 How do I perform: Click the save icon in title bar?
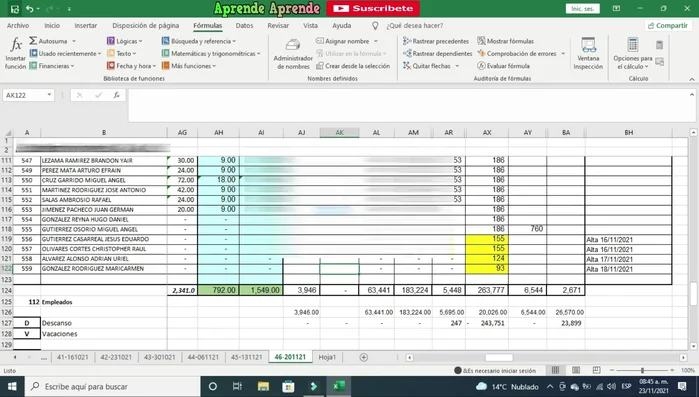pos(15,8)
